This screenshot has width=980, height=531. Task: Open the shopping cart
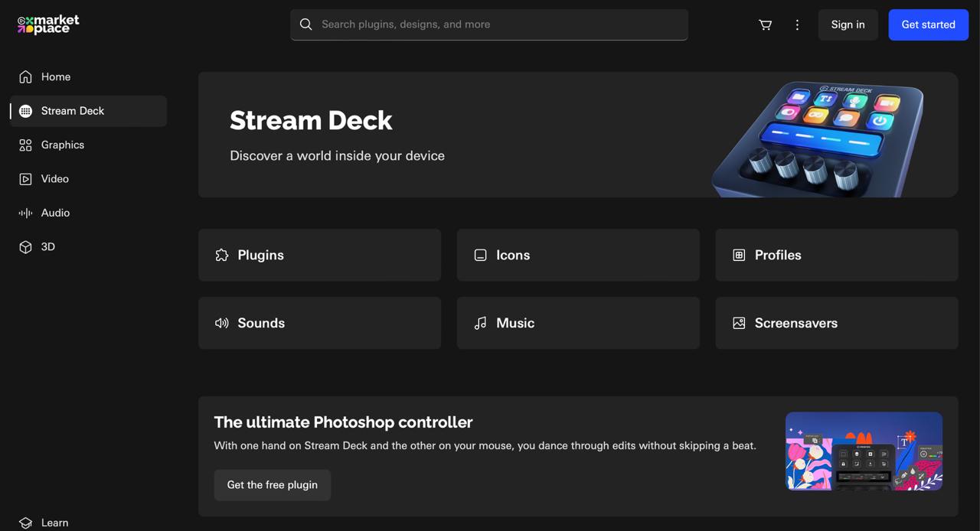coord(765,24)
